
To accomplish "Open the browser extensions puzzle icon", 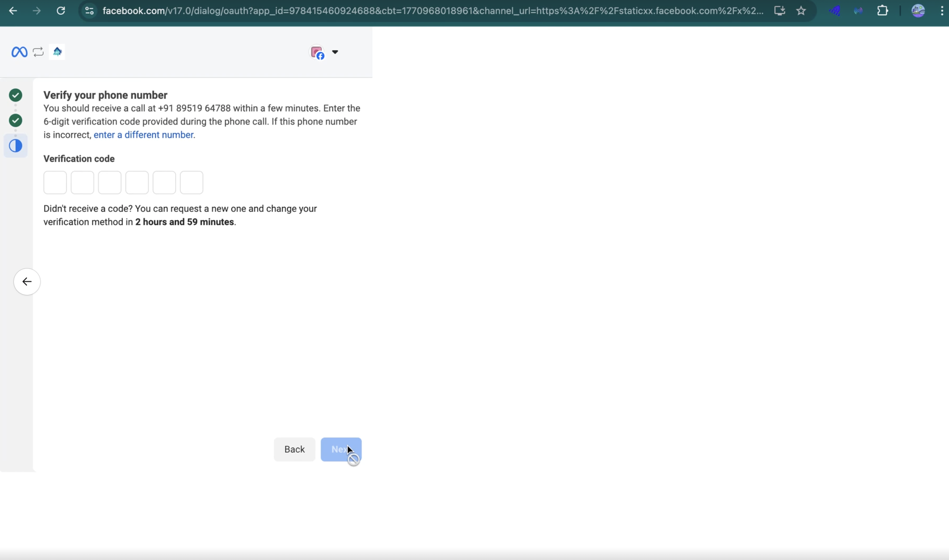I will coord(882,11).
